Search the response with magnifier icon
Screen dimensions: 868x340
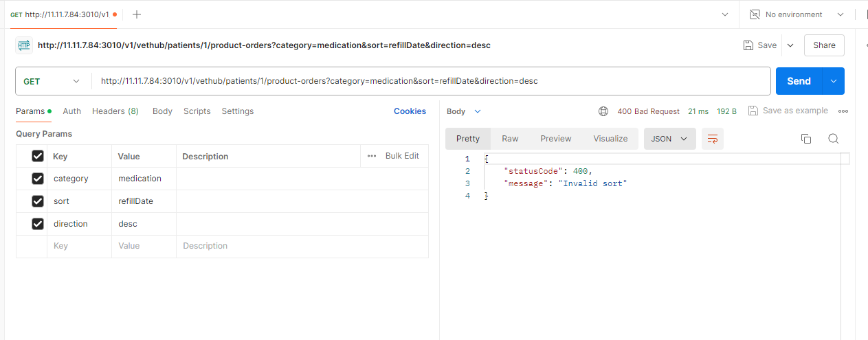coord(833,139)
